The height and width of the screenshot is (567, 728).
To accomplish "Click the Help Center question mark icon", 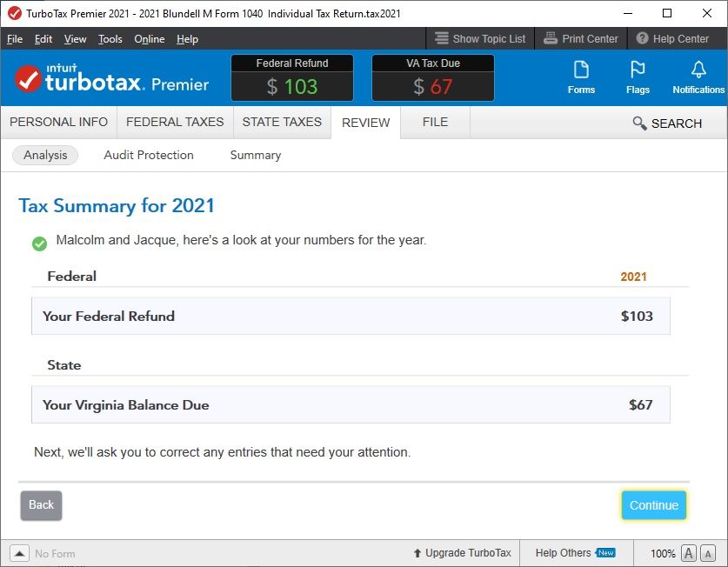I will [642, 38].
